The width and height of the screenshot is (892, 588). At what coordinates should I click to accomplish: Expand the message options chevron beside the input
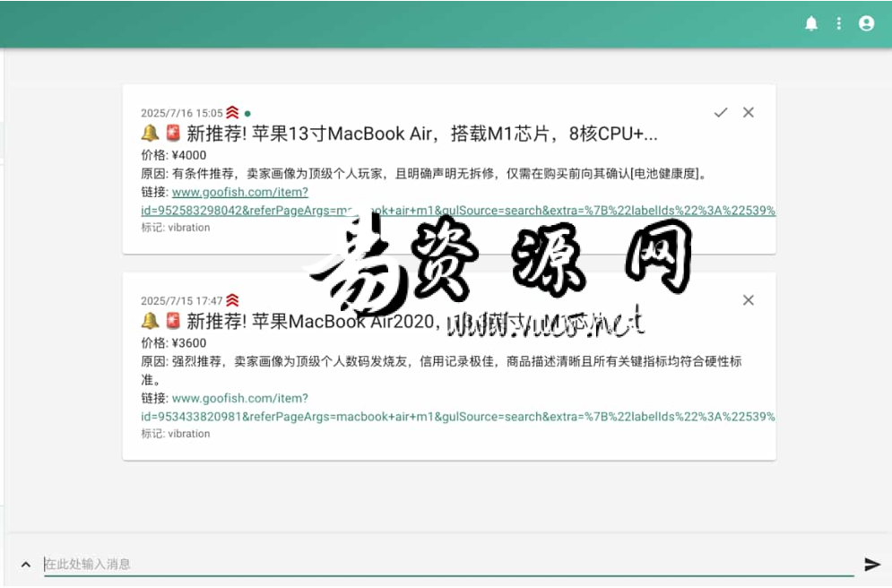[x=26, y=564]
